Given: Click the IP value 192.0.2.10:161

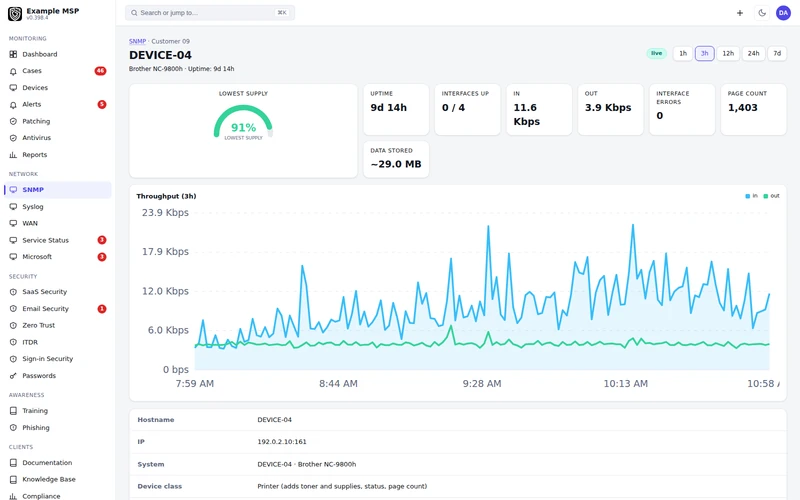Looking at the screenshot, I should pyautogui.click(x=282, y=442).
